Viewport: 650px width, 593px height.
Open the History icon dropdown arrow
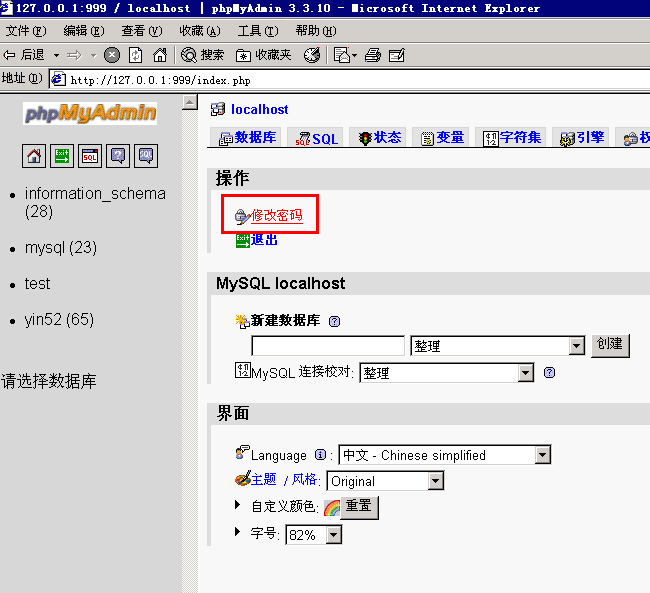pyautogui.click(x=354, y=55)
